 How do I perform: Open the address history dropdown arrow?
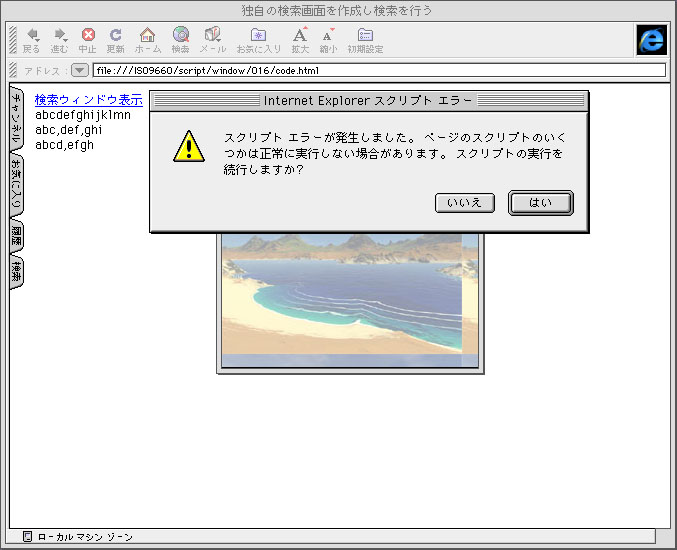click(x=80, y=70)
